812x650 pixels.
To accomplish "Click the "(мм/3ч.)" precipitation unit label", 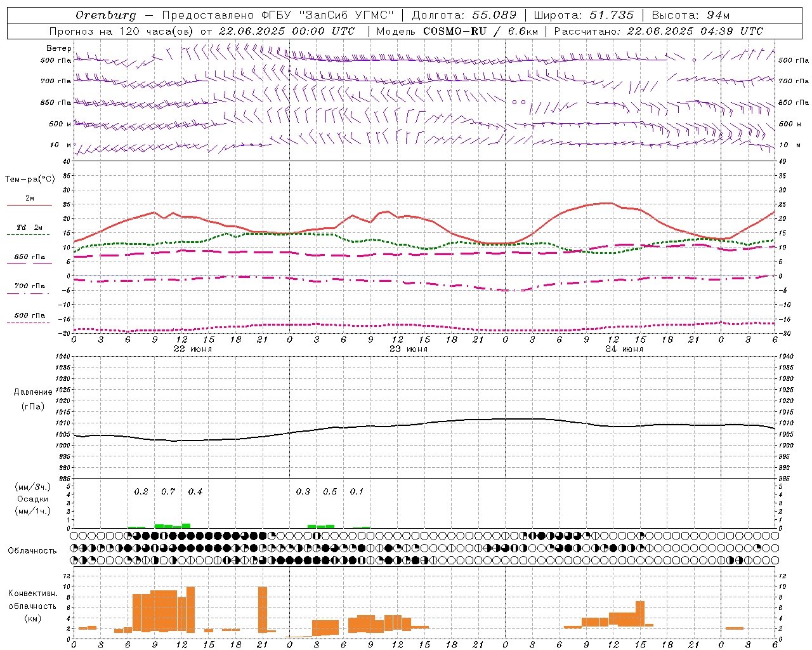I will tap(33, 487).
